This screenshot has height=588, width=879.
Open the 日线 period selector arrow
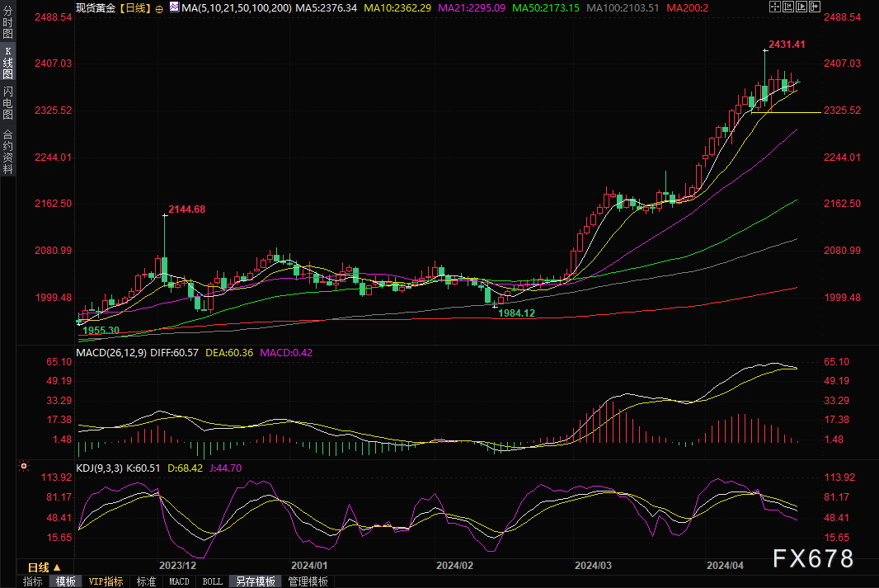click(x=57, y=567)
